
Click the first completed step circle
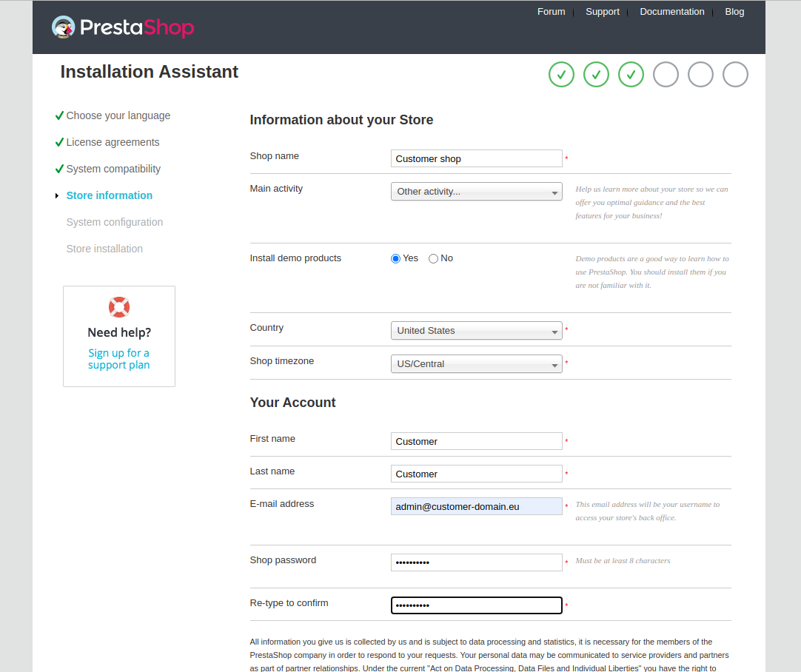point(561,74)
